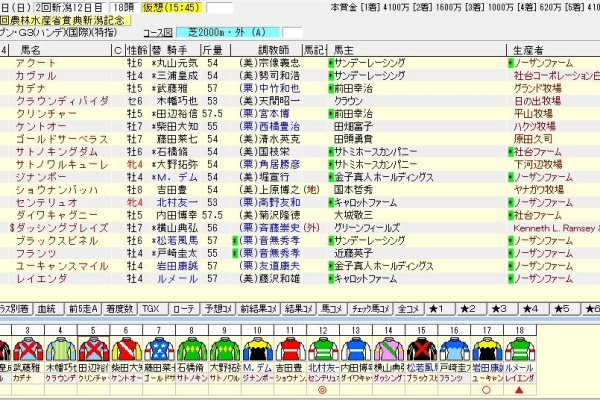Sort by the 生産者 column header
600x400 pixels.
point(553,50)
